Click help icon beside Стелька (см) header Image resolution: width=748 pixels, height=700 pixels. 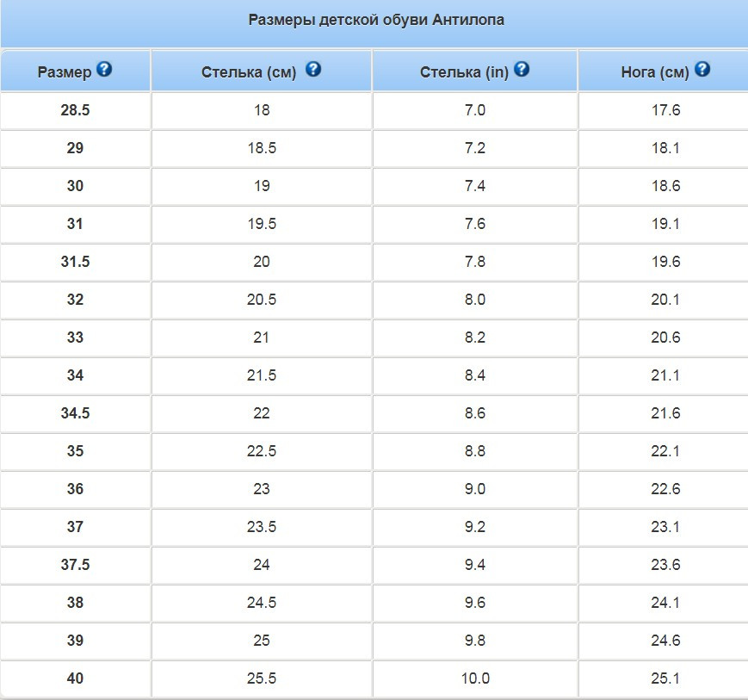(313, 69)
